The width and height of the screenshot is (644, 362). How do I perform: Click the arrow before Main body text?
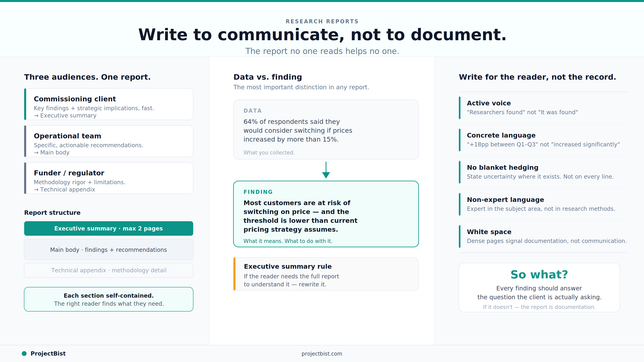36,152
